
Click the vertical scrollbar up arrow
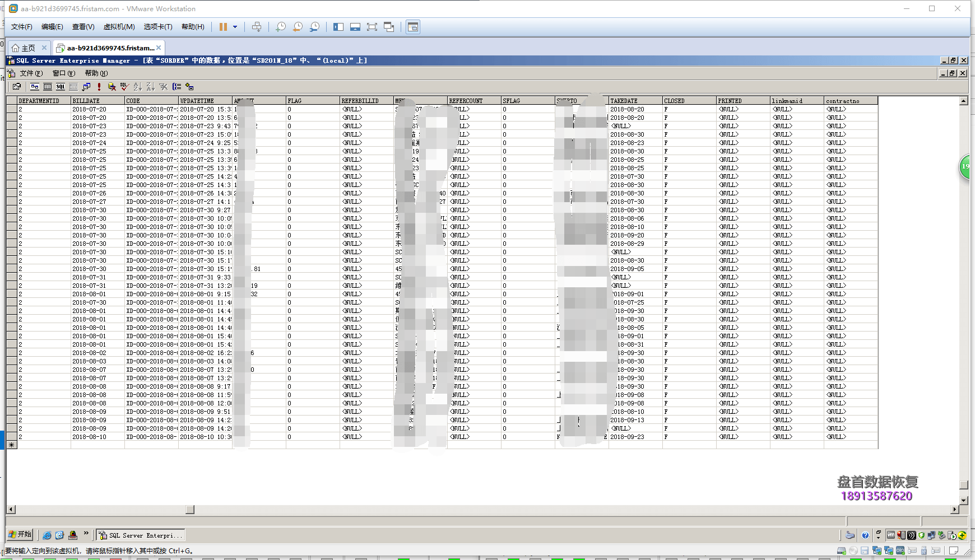(964, 101)
